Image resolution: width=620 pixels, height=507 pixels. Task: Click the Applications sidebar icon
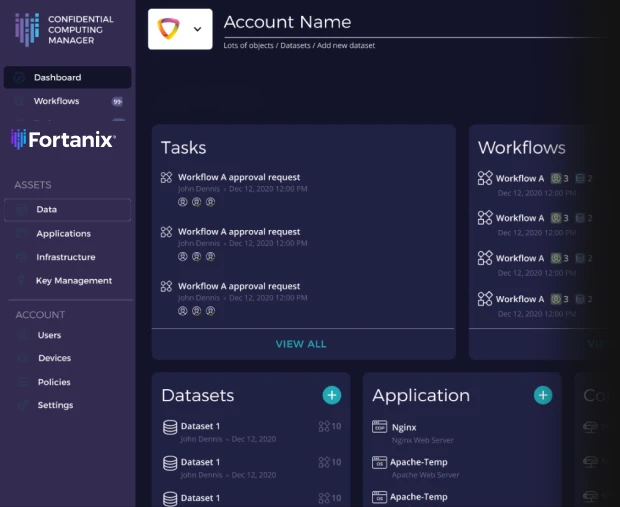coord(21,233)
